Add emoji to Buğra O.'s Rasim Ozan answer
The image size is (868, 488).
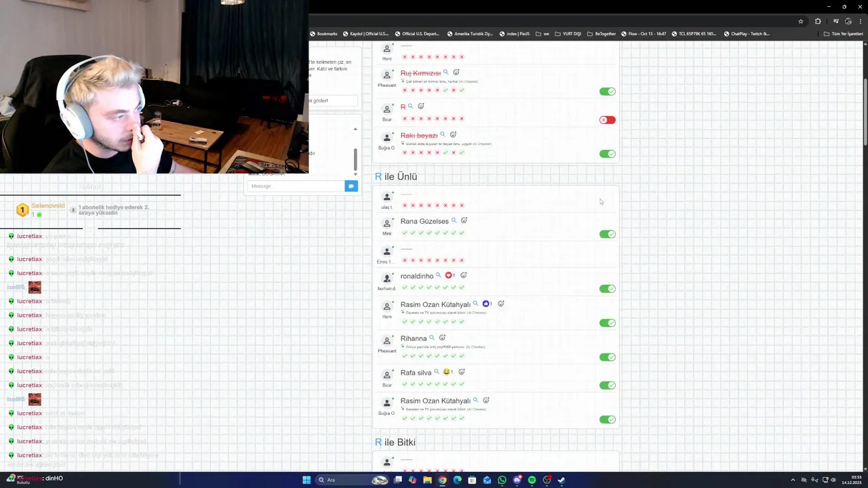(x=486, y=400)
